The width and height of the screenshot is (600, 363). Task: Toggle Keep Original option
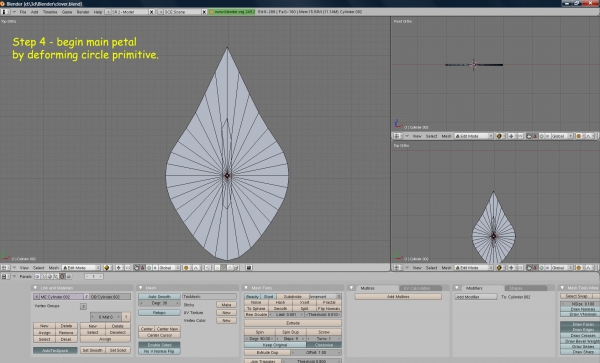(275, 345)
